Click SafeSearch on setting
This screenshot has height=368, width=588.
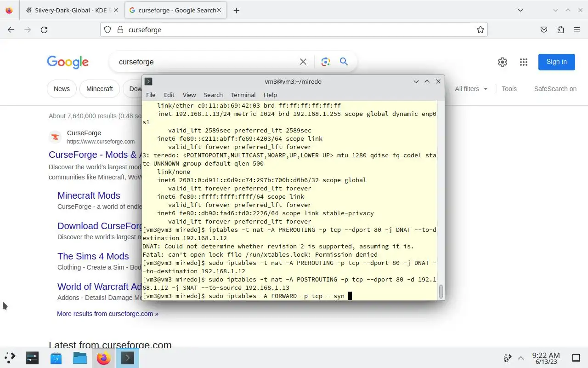coord(555,89)
